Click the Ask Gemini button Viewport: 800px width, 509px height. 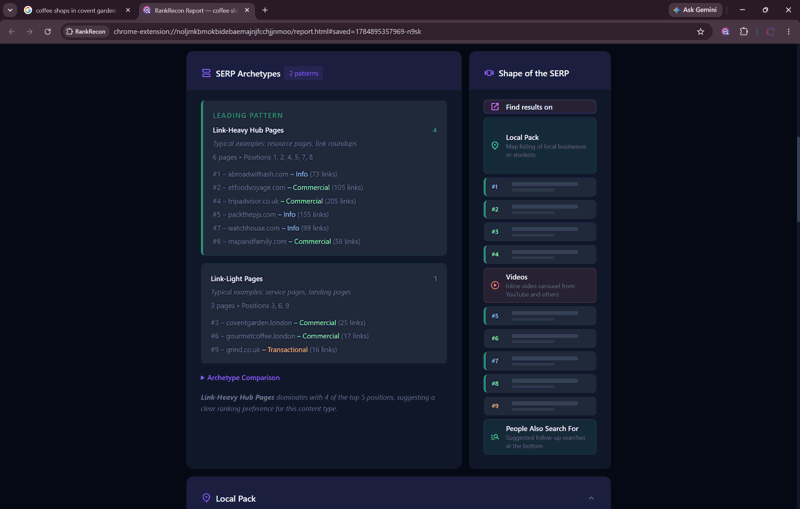(695, 10)
